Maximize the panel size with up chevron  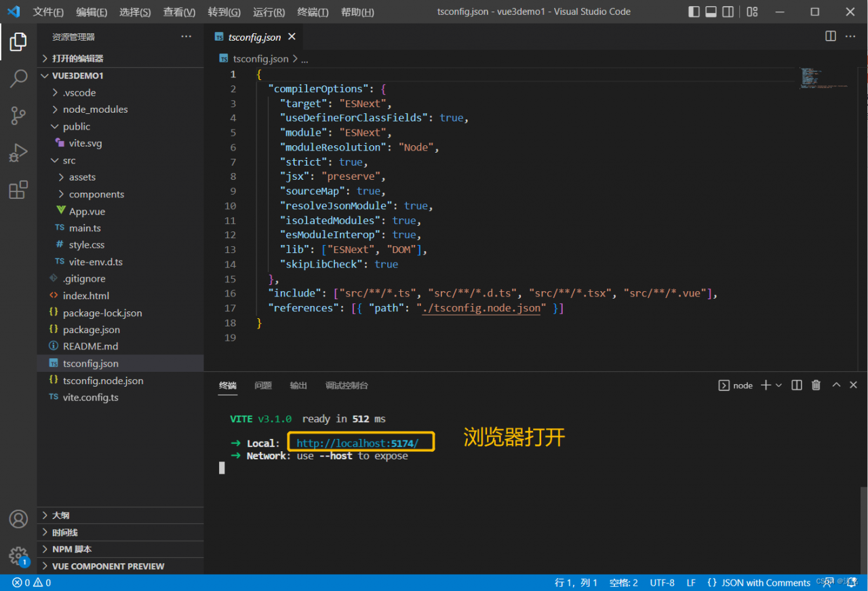tap(836, 385)
